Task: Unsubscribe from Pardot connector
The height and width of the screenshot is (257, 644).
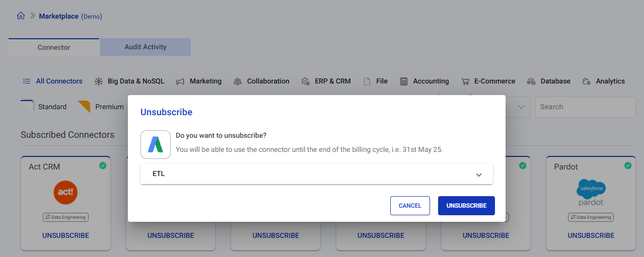Action: [x=591, y=235]
